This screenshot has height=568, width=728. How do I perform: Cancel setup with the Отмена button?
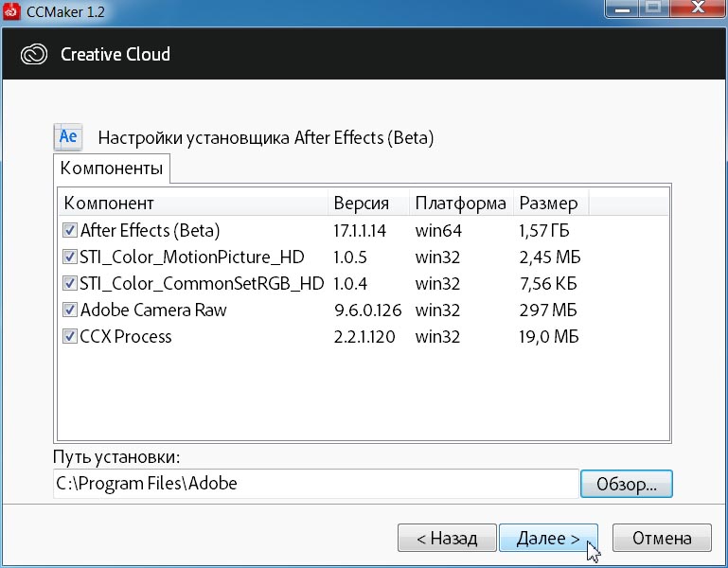662,538
